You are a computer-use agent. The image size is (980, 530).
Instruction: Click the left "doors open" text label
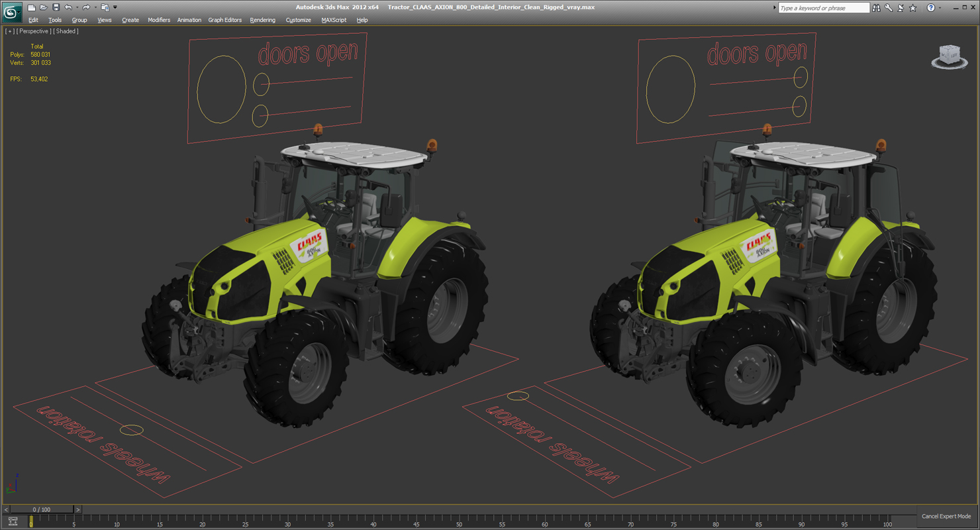click(x=308, y=52)
